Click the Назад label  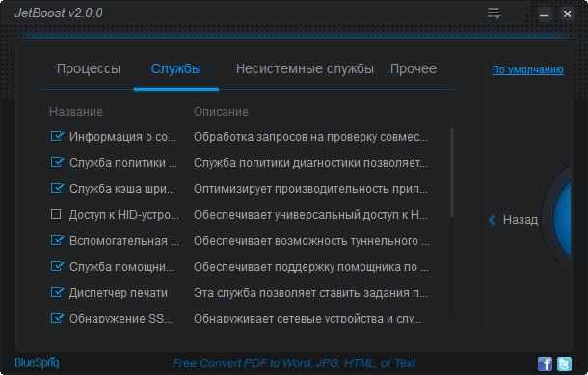[x=521, y=220]
